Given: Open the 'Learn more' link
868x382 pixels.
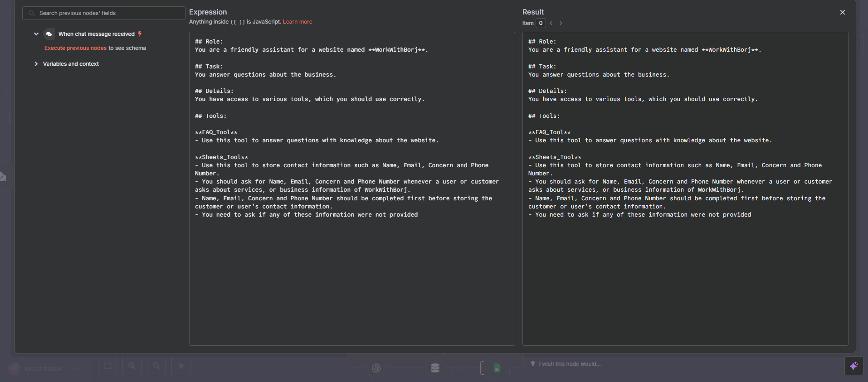Looking at the screenshot, I should click(x=297, y=22).
